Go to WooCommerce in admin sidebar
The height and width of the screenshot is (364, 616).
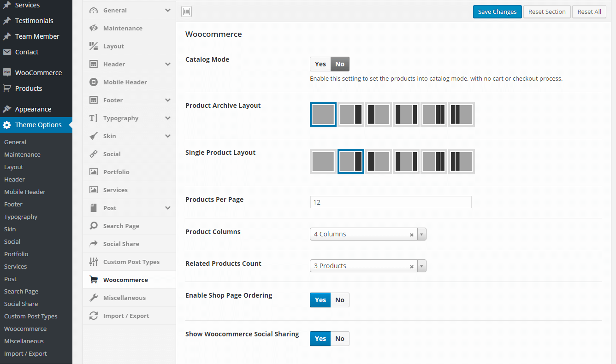click(x=38, y=73)
